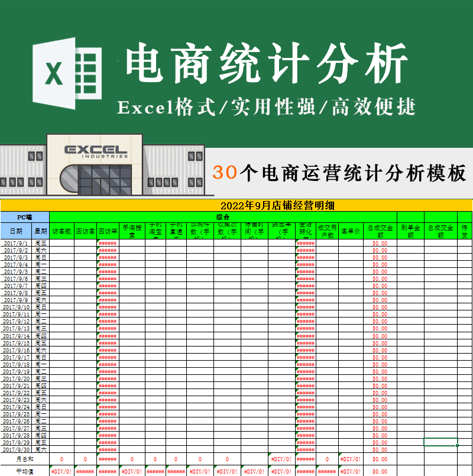This screenshot has width=473, height=476.
Task: Select the date cell 2017/9/15
Action: pyautogui.click(x=16, y=343)
